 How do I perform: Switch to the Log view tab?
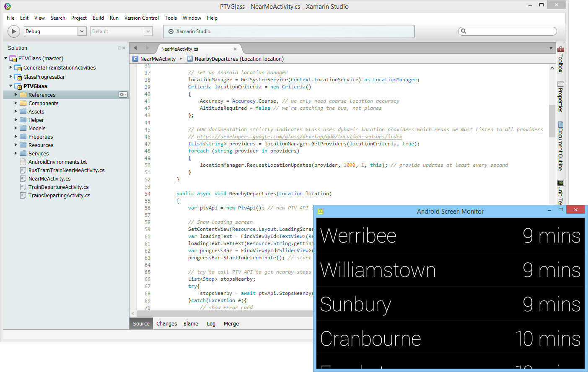click(x=211, y=324)
